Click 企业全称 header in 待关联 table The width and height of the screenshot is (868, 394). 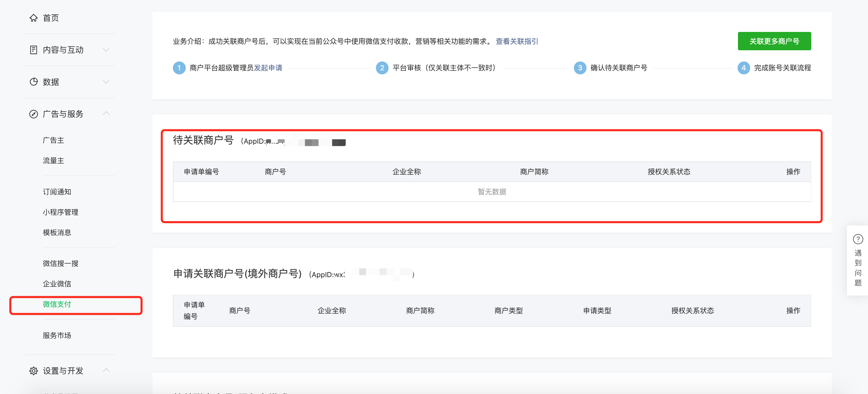tap(407, 172)
